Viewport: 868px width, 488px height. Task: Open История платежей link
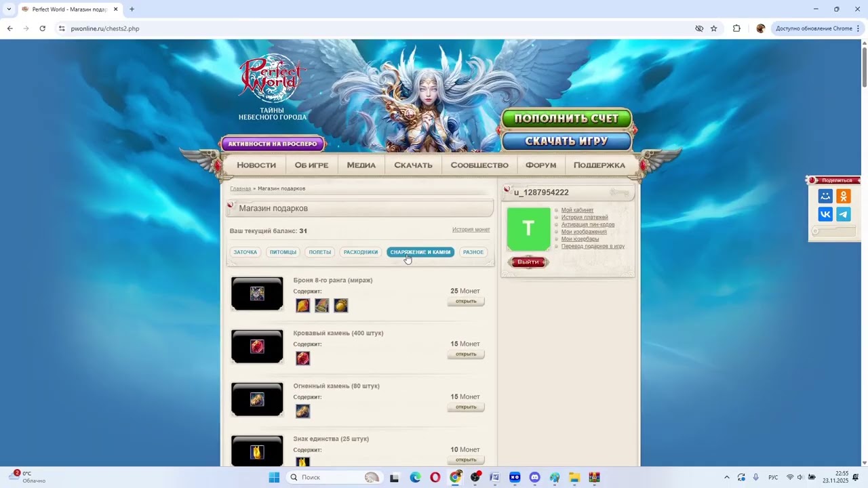tap(585, 218)
